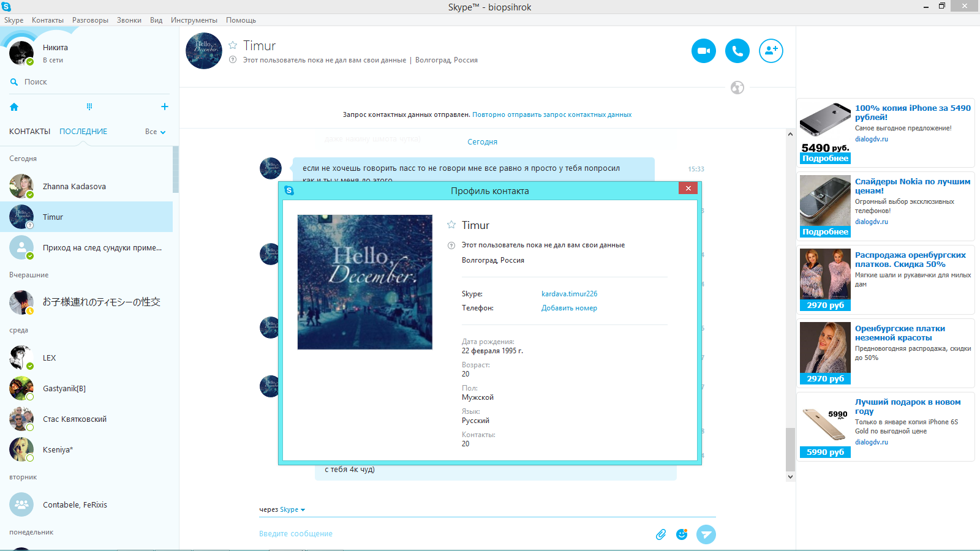980x551 pixels.
Task: Open the Вид menu
Action: (x=156, y=20)
